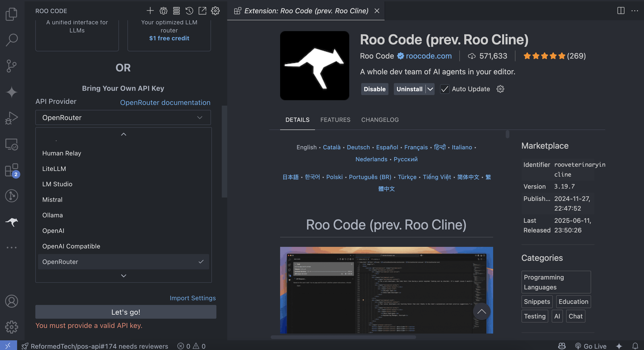This screenshot has width=644, height=350.
Task: Choose OpenAI Compatible provider option
Action: (x=123, y=246)
